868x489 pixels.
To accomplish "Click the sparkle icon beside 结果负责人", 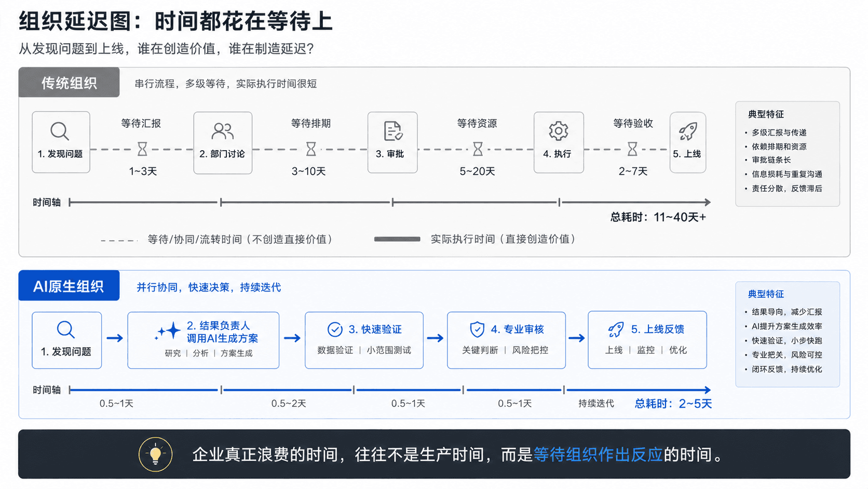I will pos(168,332).
